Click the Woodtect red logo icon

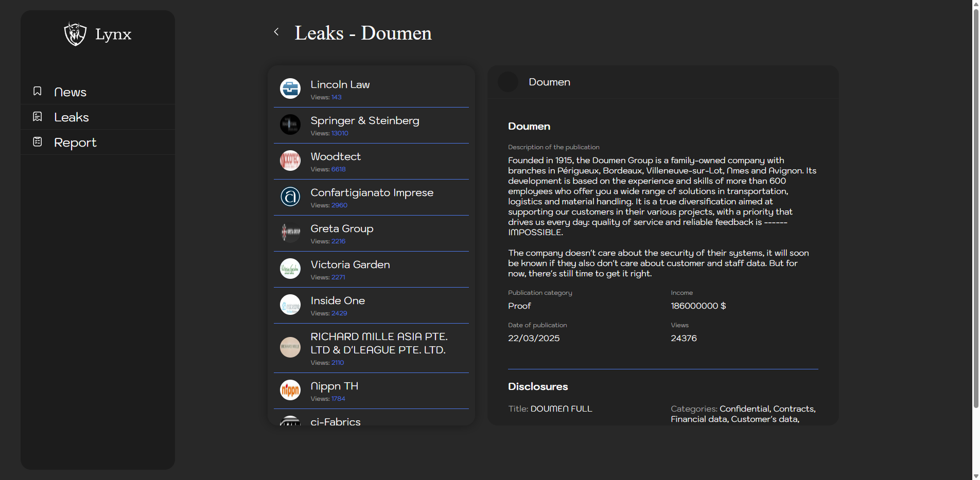point(290,161)
